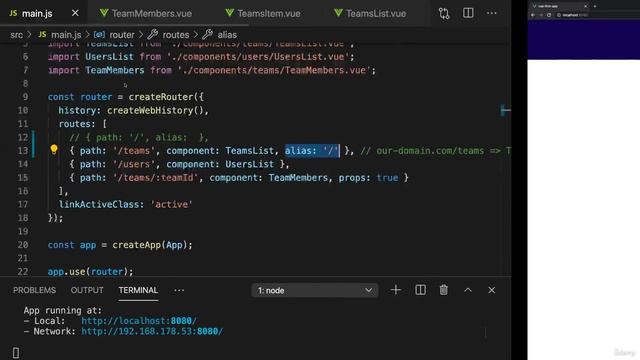Open source control changes icon
Screen dimensions: 640x360
click(444, 13)
